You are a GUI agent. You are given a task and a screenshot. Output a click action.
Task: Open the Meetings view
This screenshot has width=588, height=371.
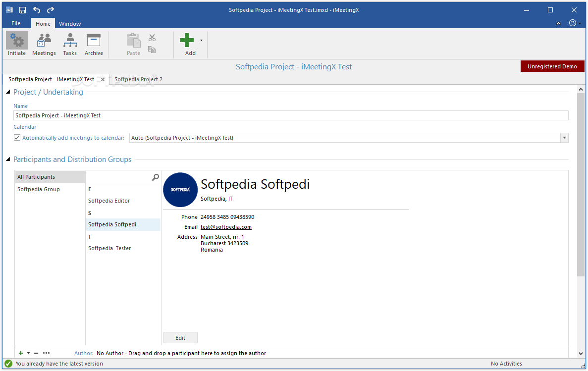click(x=44, y=44)
